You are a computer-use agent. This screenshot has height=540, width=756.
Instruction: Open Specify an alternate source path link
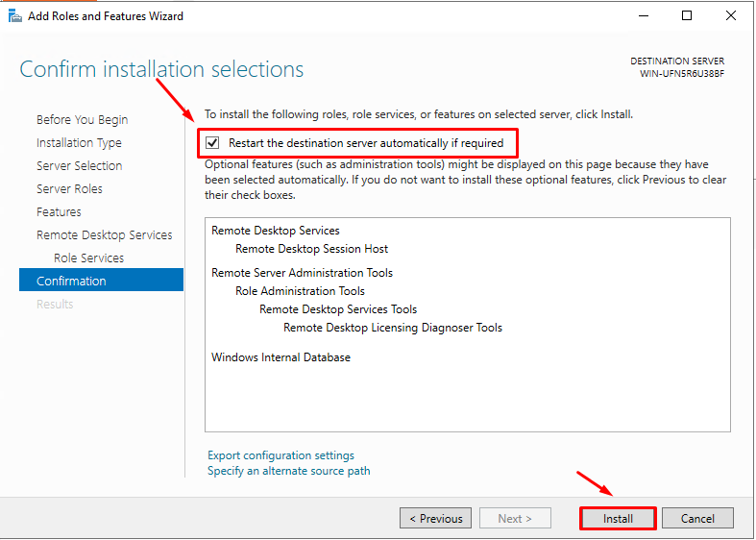click(x=288, y=471)
